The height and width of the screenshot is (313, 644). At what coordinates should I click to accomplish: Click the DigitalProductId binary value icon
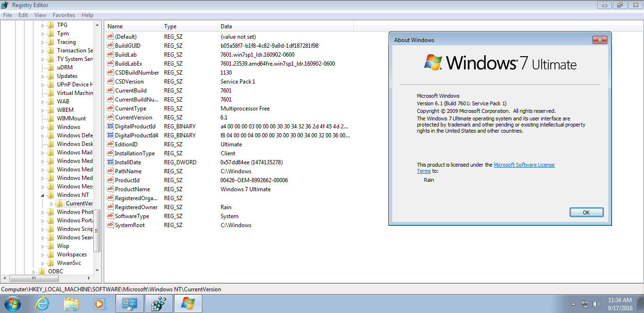110,127
